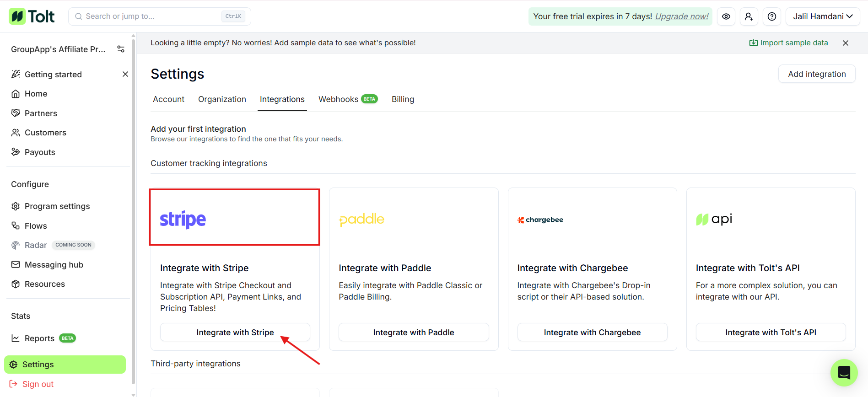Click the Flows icon

[16, 225]
